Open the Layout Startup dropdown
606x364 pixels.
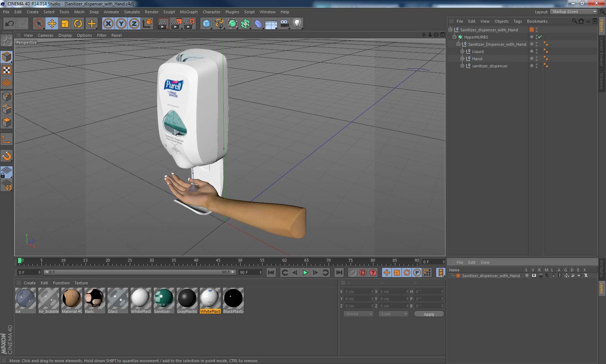pyautogui.click(x=574, y=12)
